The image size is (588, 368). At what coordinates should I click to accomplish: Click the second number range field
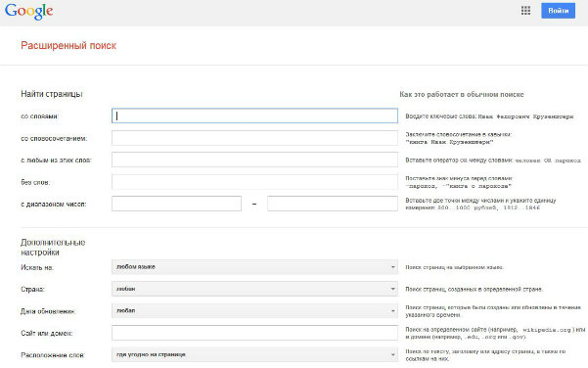tap(333, 204)
